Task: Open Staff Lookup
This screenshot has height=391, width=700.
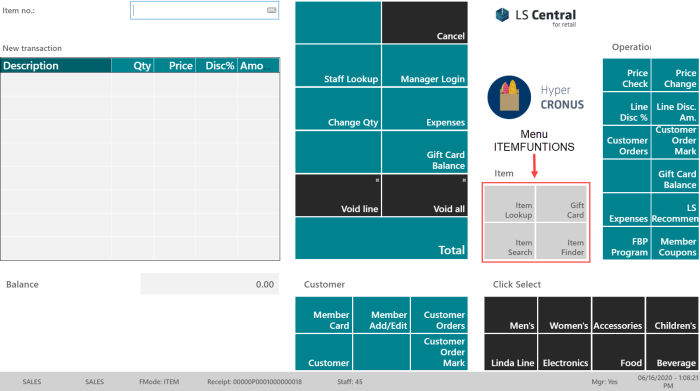Action: (x=338, y=65)
